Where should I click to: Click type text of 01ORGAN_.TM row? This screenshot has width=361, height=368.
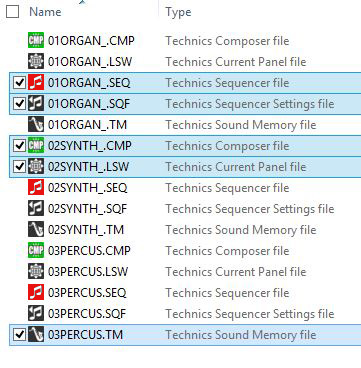[x=241, y=125]
